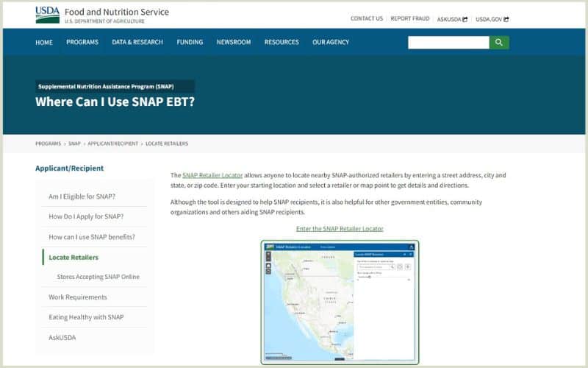The height and width of the screenshot is (368, 588).
Task: Click the retailer locator map thumbnail
Action: (x=340, y=302)
